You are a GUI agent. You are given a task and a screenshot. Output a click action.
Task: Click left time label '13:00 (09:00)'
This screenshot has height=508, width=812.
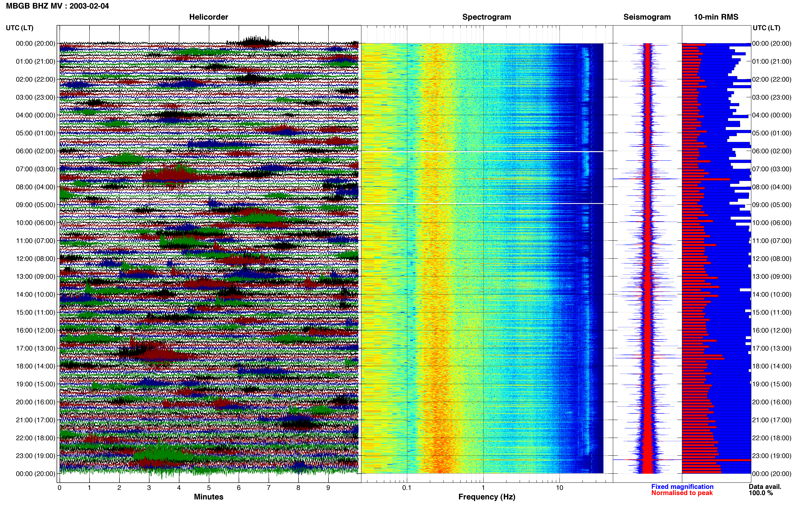35,276
